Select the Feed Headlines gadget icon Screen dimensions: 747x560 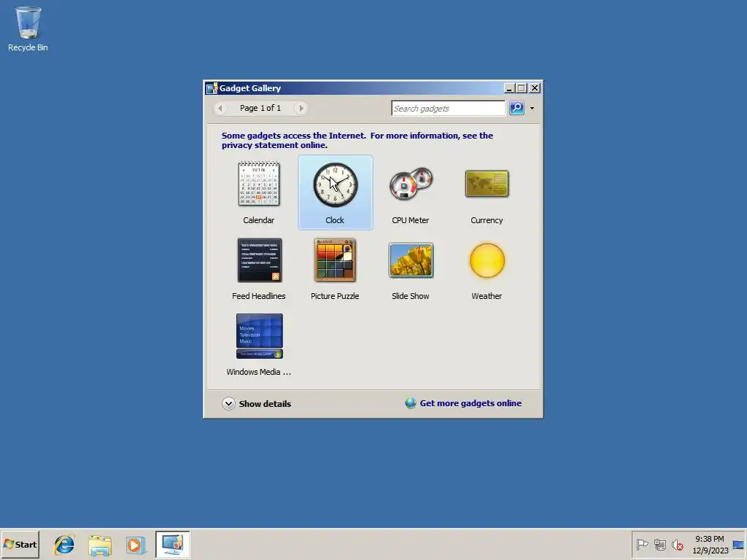pyautogui.click(x=259, y=260)
